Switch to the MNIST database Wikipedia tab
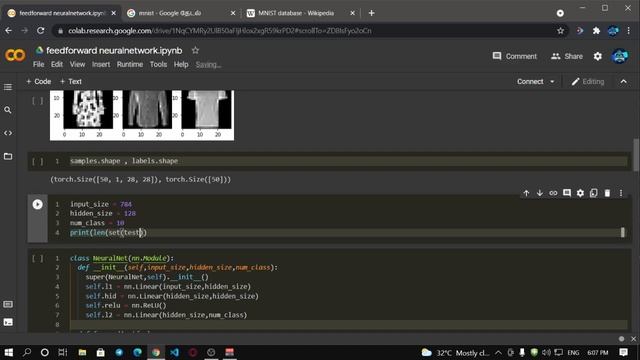Viewport: 640px width, 360px height. [300, 13]
